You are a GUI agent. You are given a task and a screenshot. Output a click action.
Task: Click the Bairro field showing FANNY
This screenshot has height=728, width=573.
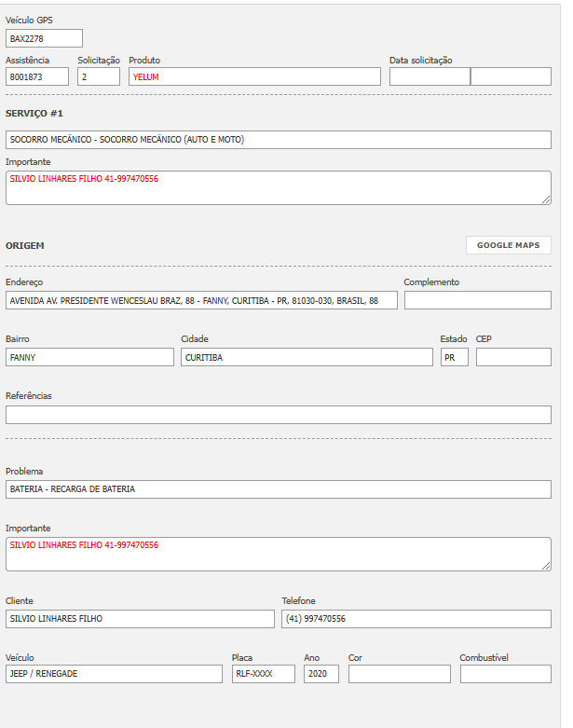click(x=89, y=357)
